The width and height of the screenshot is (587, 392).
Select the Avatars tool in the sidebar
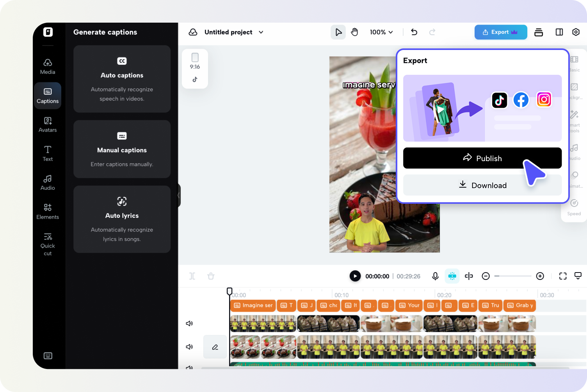tap(48, 124)
